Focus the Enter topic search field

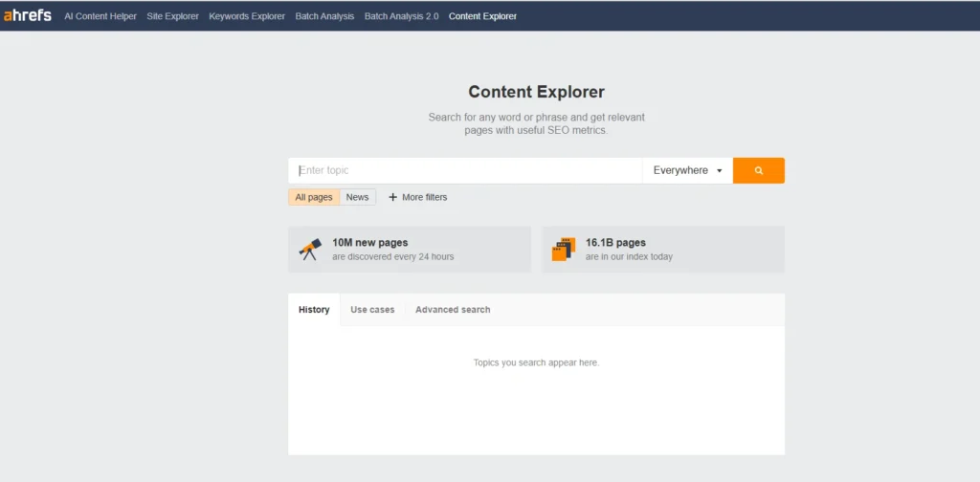465,170
